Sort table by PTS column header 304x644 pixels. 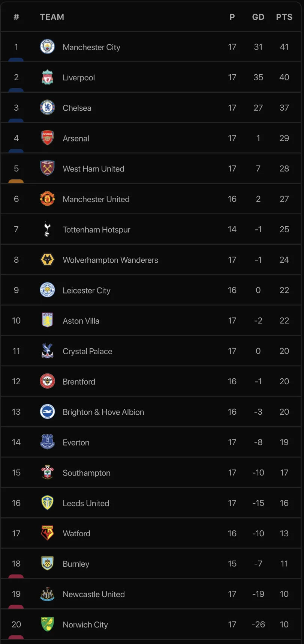(284, 17)
